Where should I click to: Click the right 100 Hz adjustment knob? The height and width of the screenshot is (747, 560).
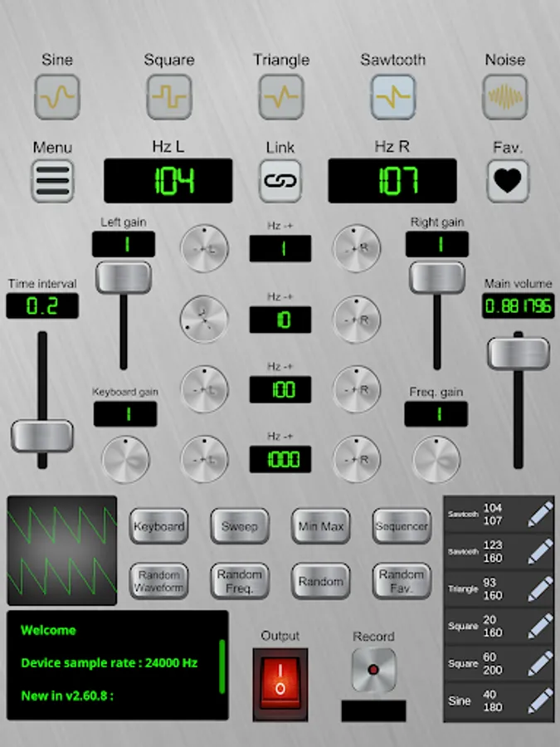pyautogui.click(x=357, y=389)
